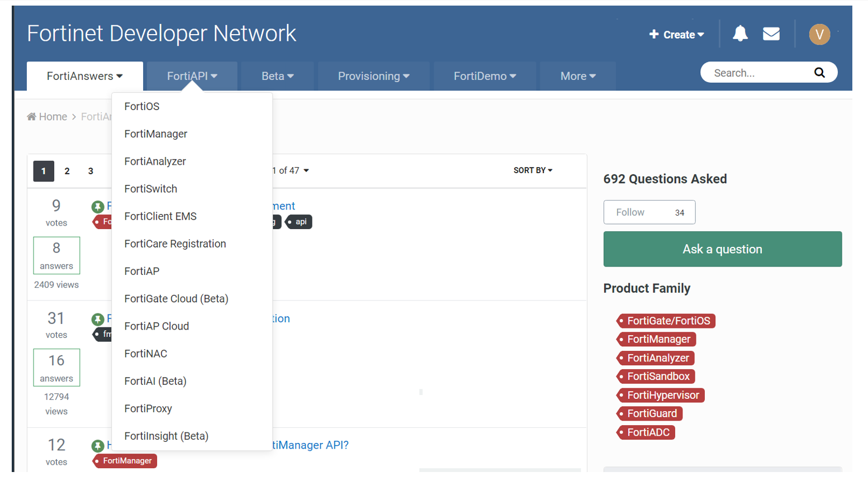
Task: Click the FortiSandbox product tag
Action: coord(658,377)
